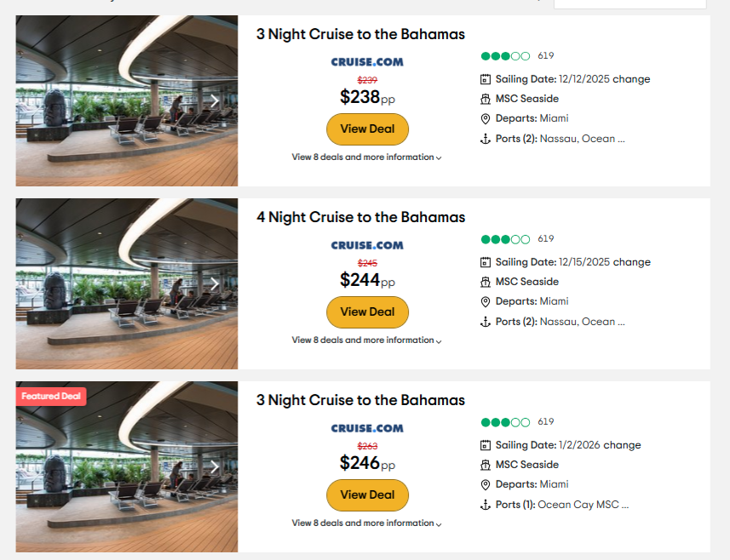Expand more information under the $246 cruise

[x=366, y=523]
